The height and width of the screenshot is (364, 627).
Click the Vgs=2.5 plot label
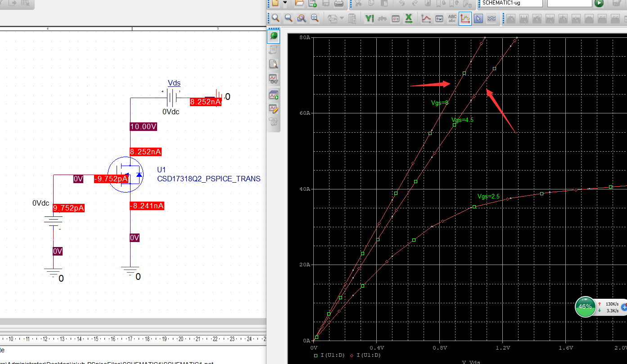[489, 197]
